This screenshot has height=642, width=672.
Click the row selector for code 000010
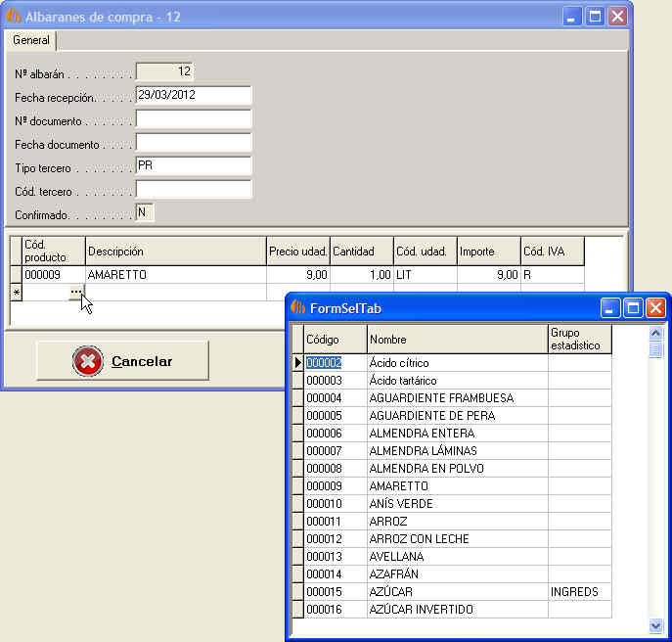[x=298, y=503]
